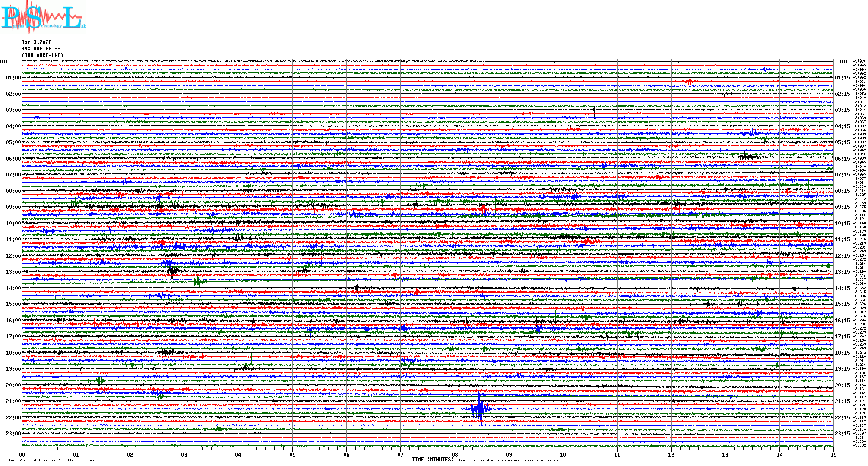Click the right UTC axis header
Viewport: 868px width, 466px height.
[844, 62]
